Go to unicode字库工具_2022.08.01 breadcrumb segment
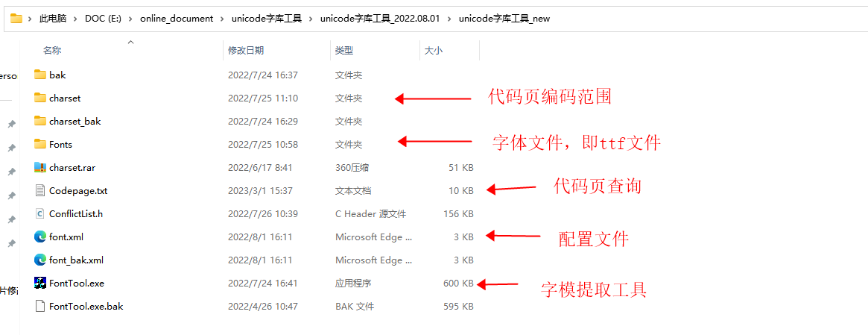 (380, 19)
